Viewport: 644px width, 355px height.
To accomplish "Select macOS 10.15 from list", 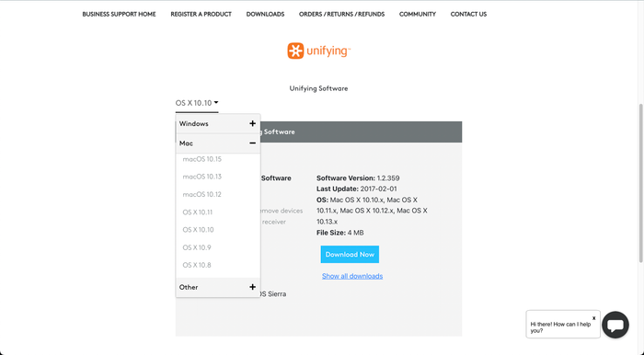I will point(202,159).
